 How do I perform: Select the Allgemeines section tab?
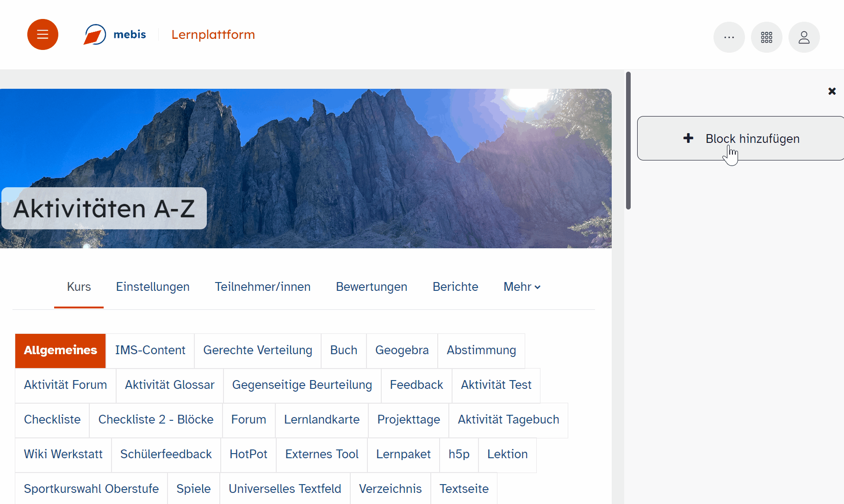click(61, 350)
